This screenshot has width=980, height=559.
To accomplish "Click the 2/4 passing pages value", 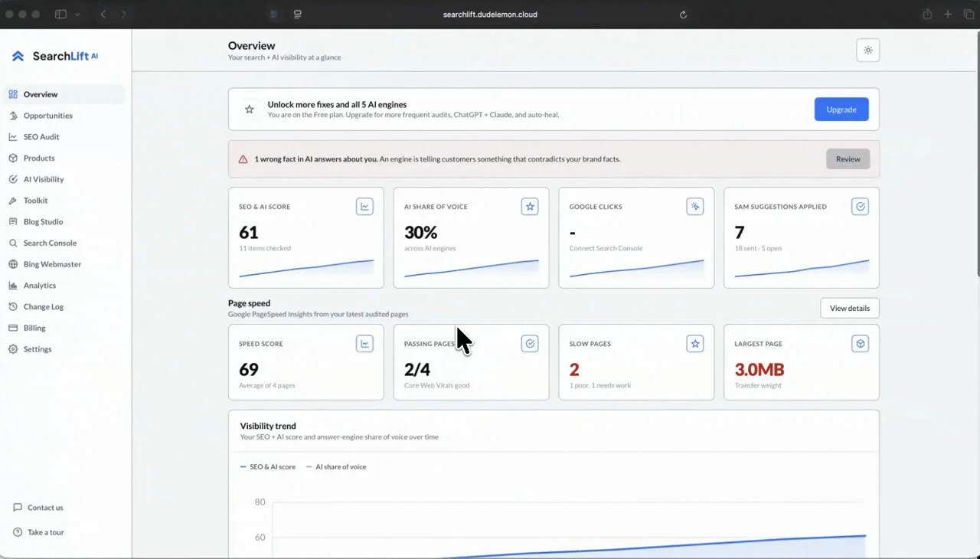I will (x=417, y=369).
